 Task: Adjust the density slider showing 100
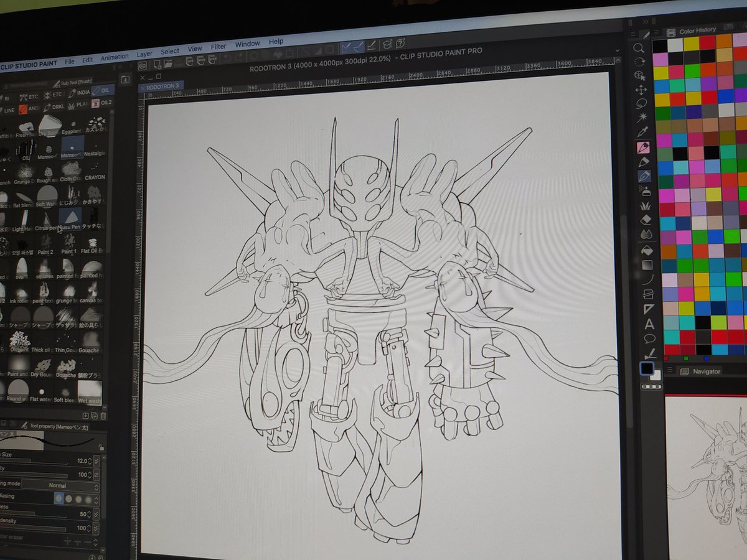[x=33, y=528]
